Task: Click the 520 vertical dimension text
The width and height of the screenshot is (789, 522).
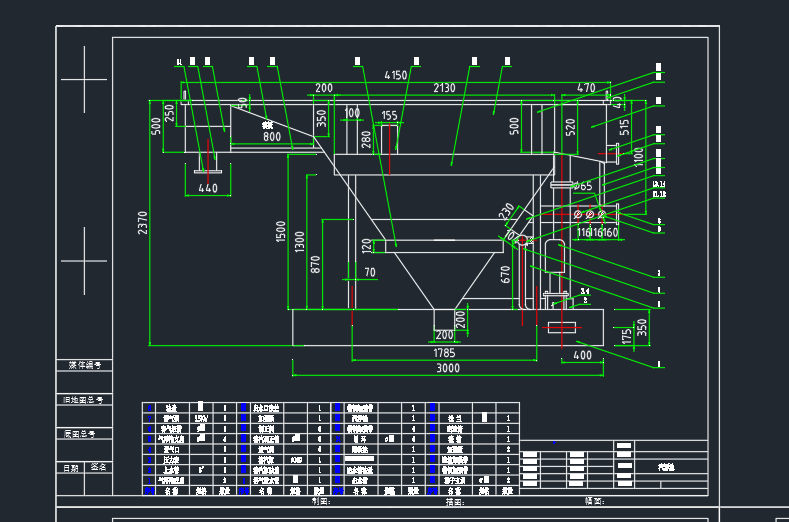Action: point(570,127)
